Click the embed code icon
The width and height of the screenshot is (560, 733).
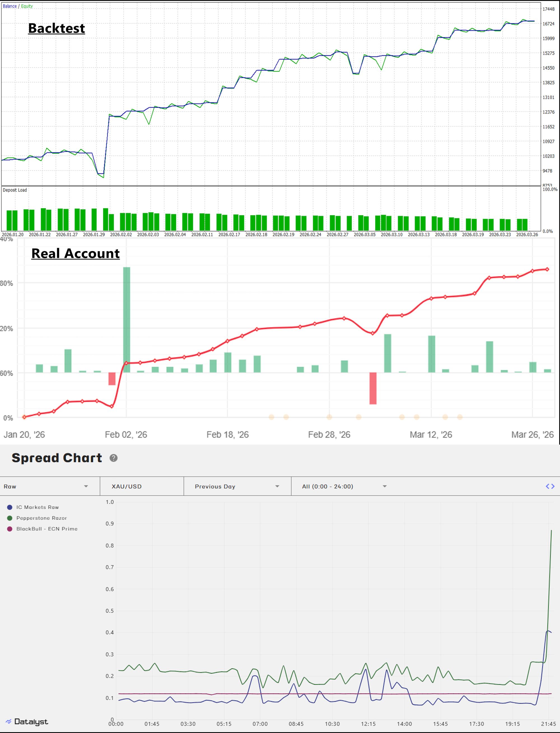[550, 486]
